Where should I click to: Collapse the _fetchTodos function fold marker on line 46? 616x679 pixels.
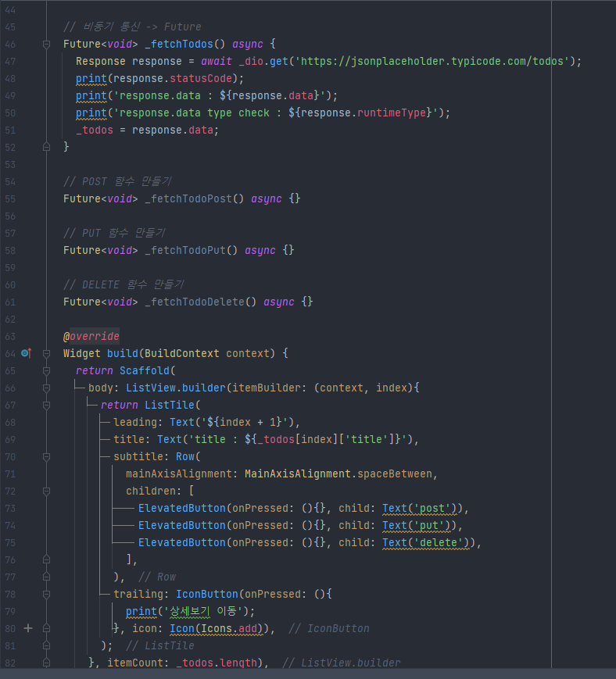[x=46, y=45]
